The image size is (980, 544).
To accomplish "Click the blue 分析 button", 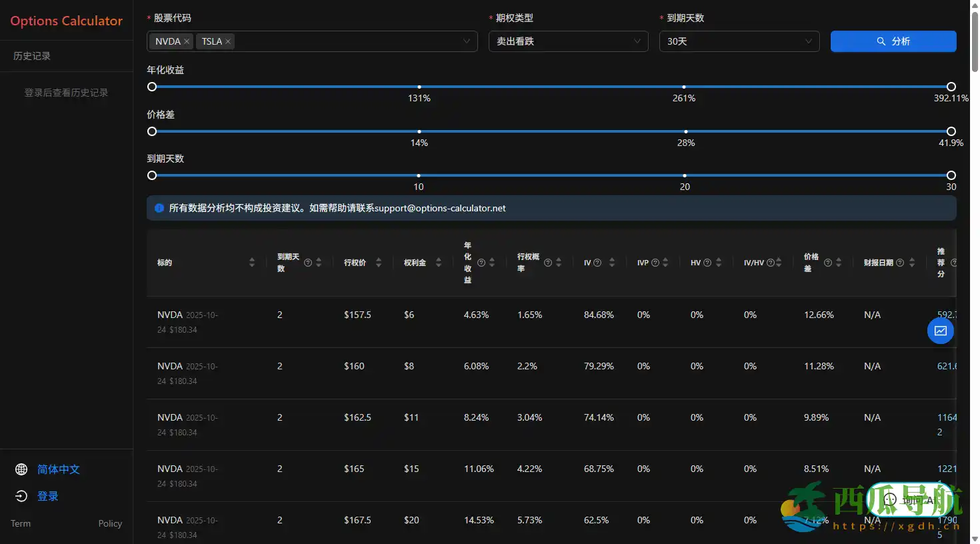I will click(893, 41).
